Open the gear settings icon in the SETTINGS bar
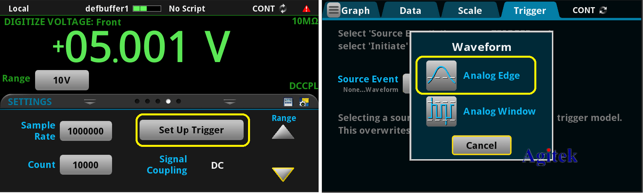The image size is (644, 193). point(304,102)
